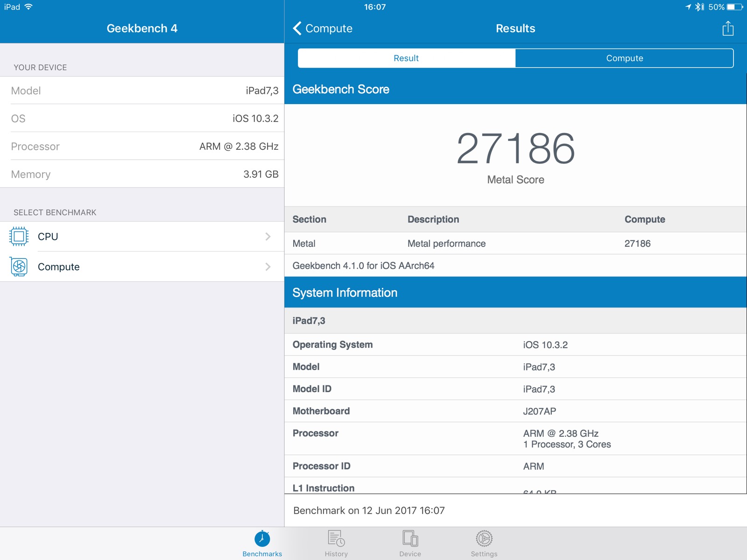Tap the location arrow status icon
This screenshot has height=560, width=747.
[688, 7]
